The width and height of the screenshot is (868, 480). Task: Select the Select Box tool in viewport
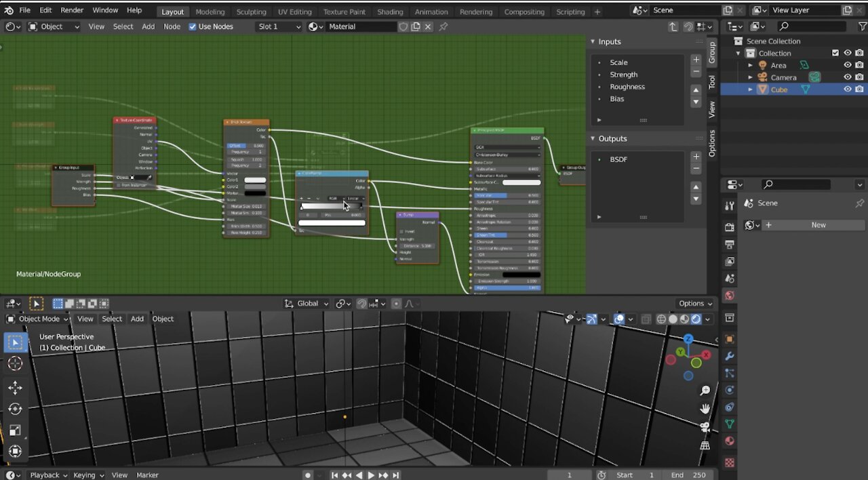(x=15, y=343)
